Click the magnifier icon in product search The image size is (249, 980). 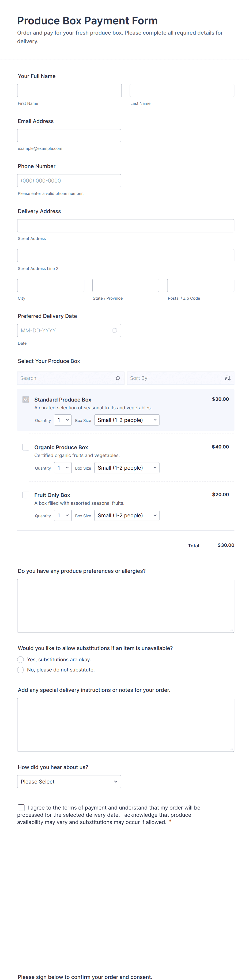pos(118,378)
